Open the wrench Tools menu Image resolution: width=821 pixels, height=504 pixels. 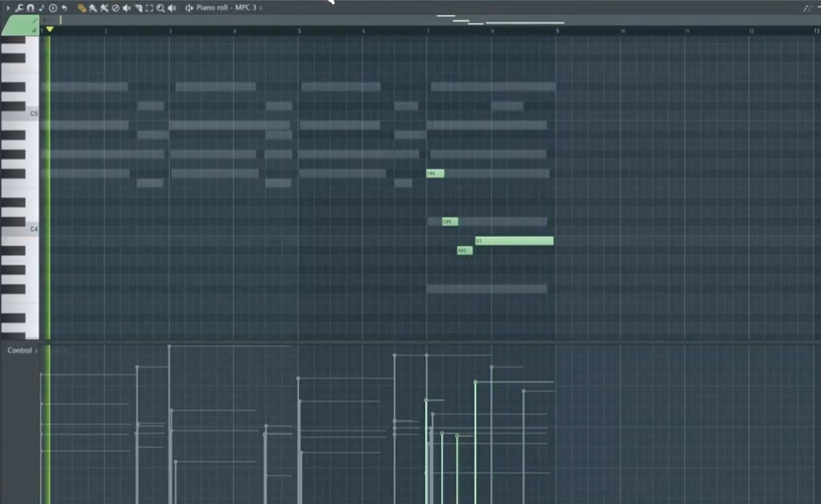pyautogui.click(x=19, y=8)
